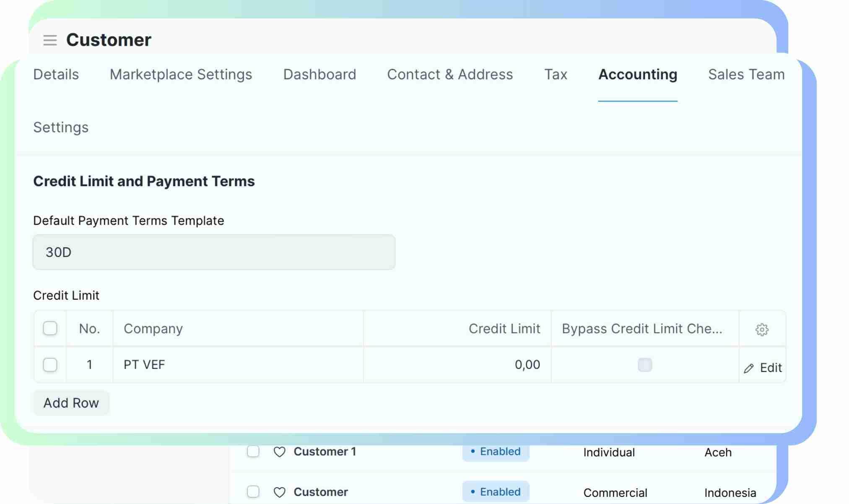
Task: Tick the checkbox for row 1 PT VEF
Action: coord(50,365)
